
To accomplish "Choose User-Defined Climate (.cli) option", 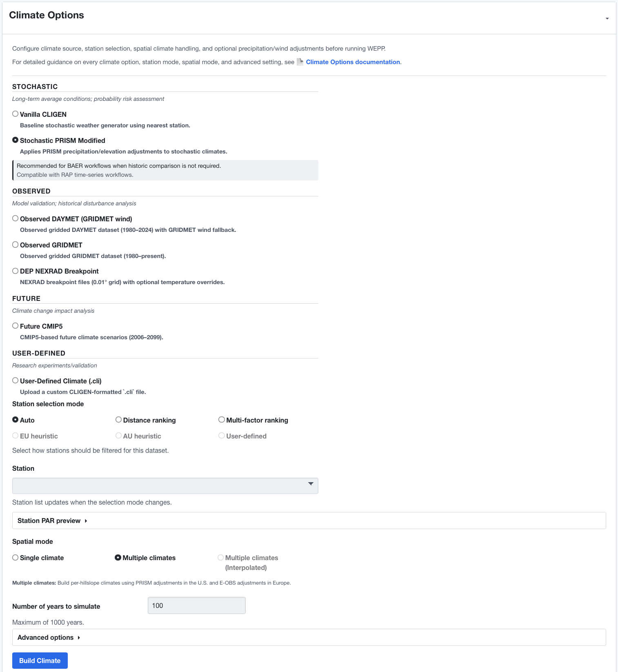I will click(x=16, y=381).
